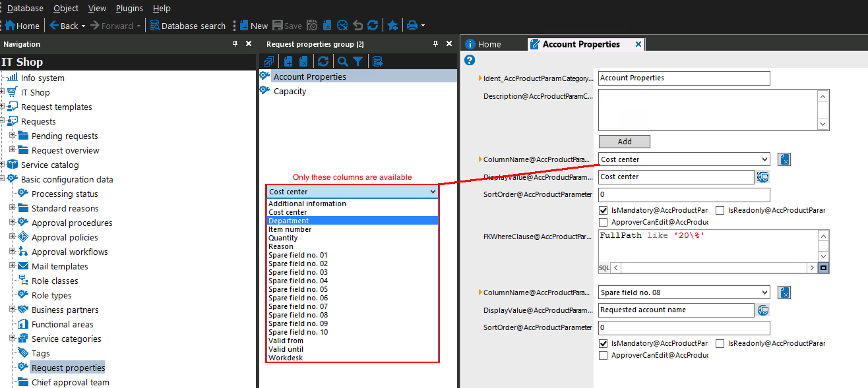The image size is (868, 388).
Task: Close the Account Properties tab
Action: coord(638,44)
